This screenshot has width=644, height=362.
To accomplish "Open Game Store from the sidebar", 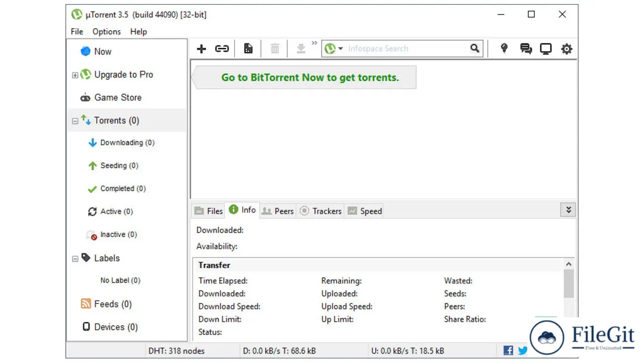I will (x=118, y=98).
